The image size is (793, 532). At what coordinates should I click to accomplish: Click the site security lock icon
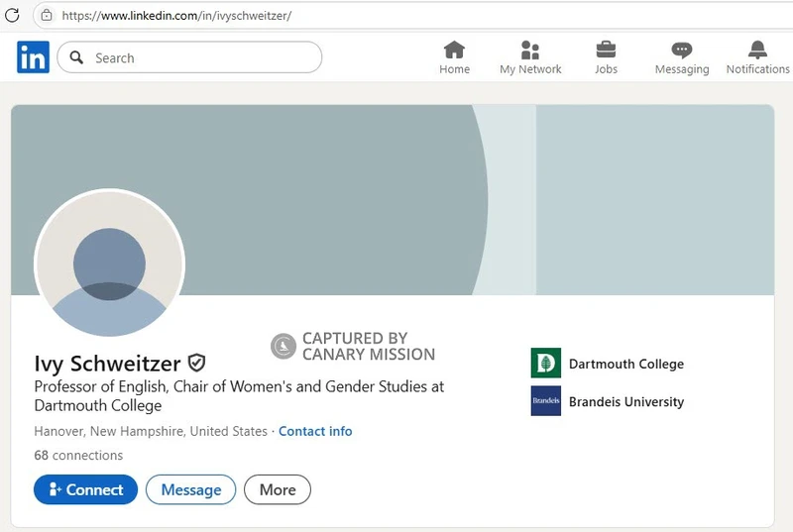[47, 15]
